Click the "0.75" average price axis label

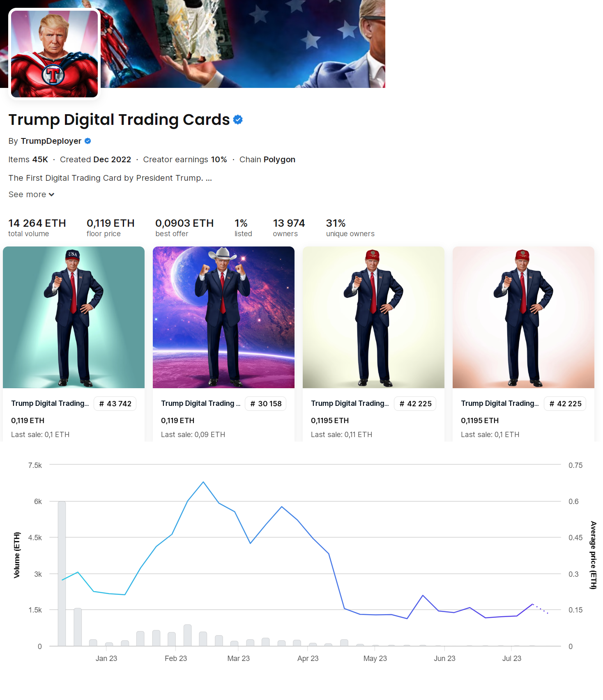point(575,465)
